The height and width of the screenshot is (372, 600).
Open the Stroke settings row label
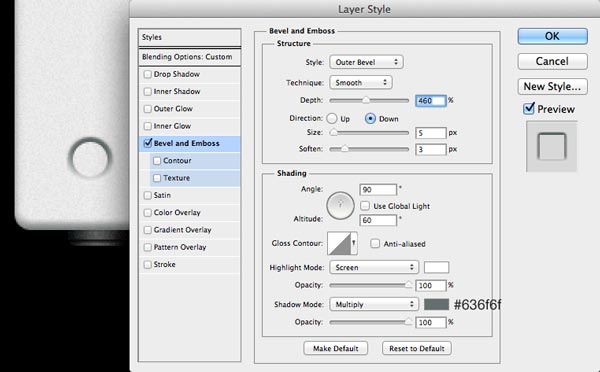pos(165,264)
